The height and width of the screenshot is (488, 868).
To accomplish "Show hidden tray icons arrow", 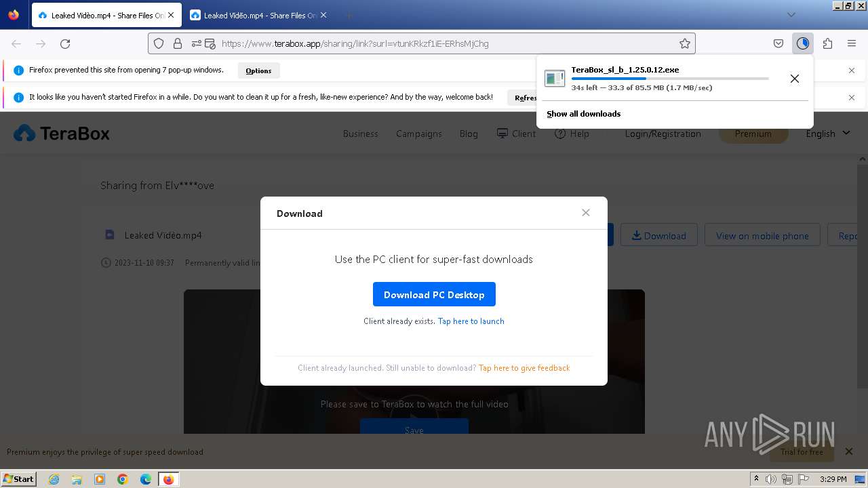I will point(756,479).
